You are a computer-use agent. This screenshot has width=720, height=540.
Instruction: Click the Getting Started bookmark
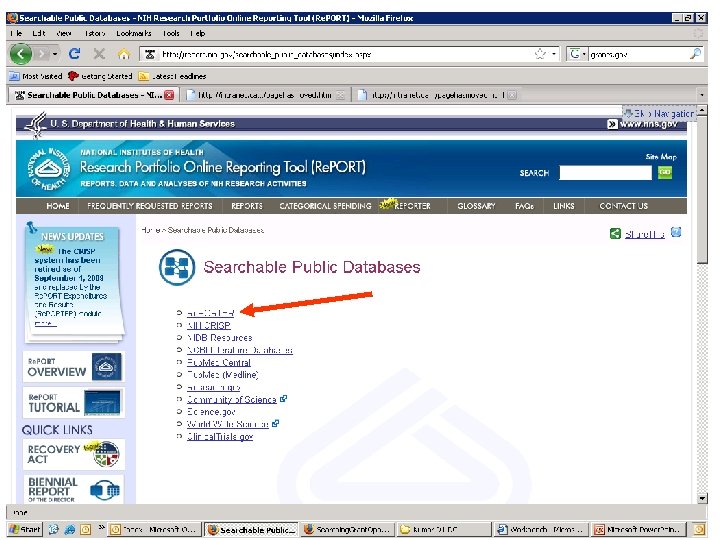pyautogui.click(x=100, y=76)
